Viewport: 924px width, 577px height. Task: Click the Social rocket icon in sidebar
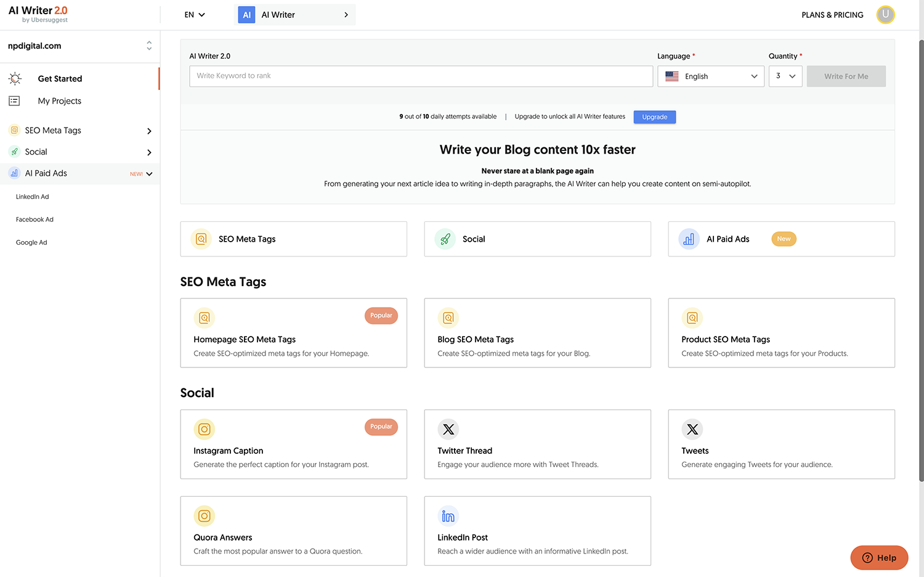click(14, 152)
